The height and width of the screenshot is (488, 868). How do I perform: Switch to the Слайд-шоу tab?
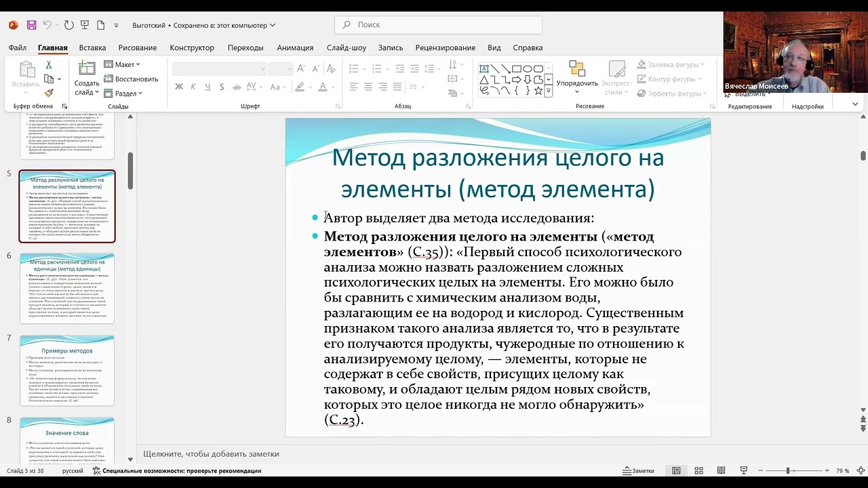pos(347,47)
